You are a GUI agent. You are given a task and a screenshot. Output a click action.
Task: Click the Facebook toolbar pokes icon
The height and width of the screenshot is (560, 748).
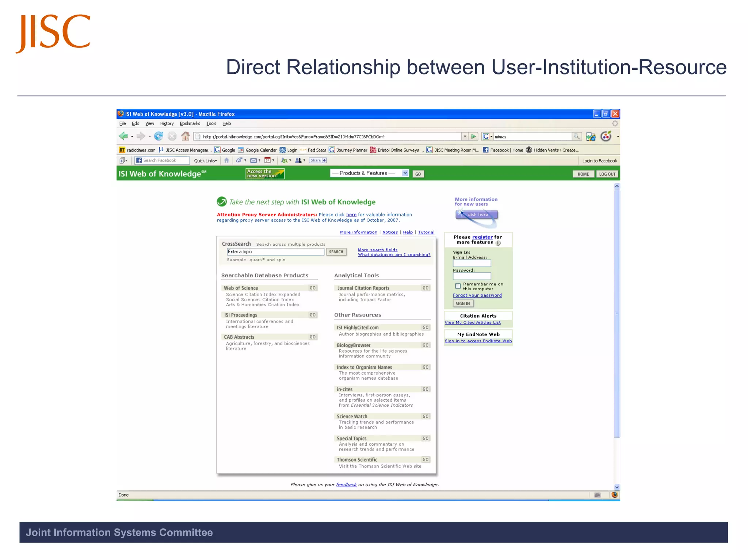[239, 160]
